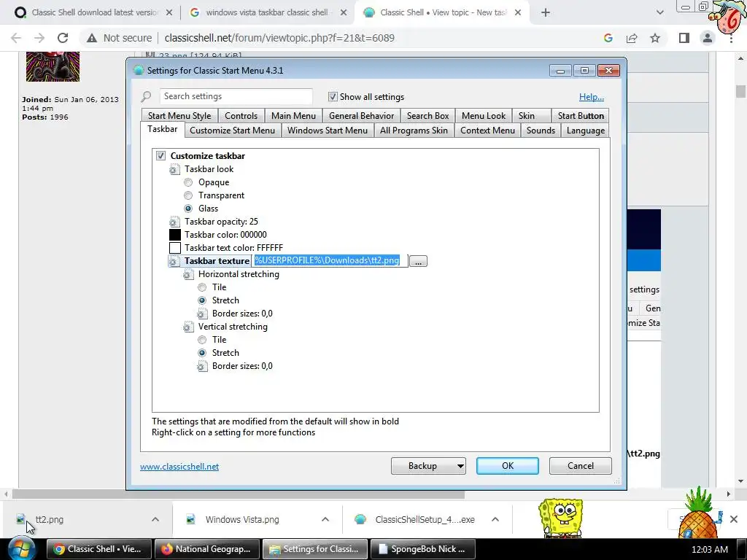This screenshot has width=747, height=560.
Task: Open Chrome side panel icon
Action: click(684, 38)
